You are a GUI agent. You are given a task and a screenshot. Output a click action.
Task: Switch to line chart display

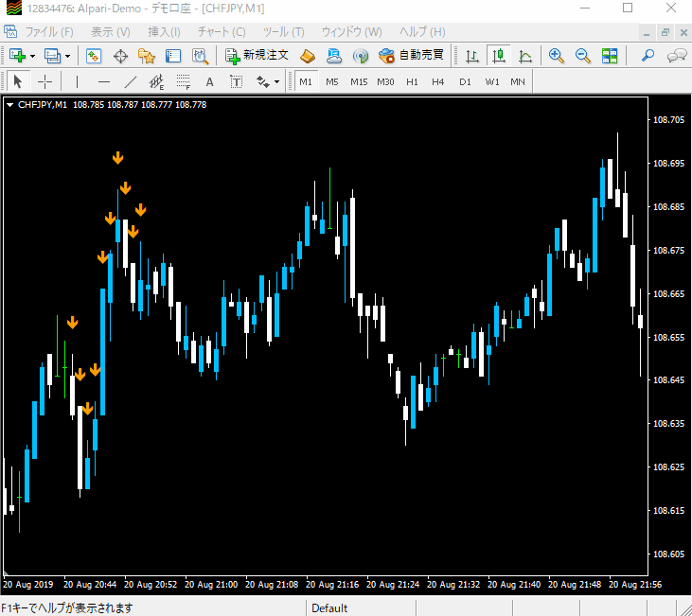[x=525, y=56]
